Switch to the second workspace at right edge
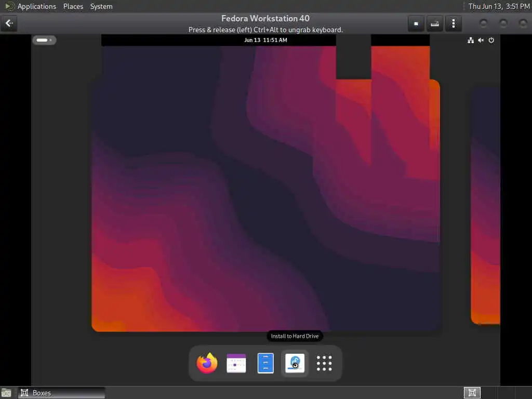532x399 pixels. click(x=486, y=205)
